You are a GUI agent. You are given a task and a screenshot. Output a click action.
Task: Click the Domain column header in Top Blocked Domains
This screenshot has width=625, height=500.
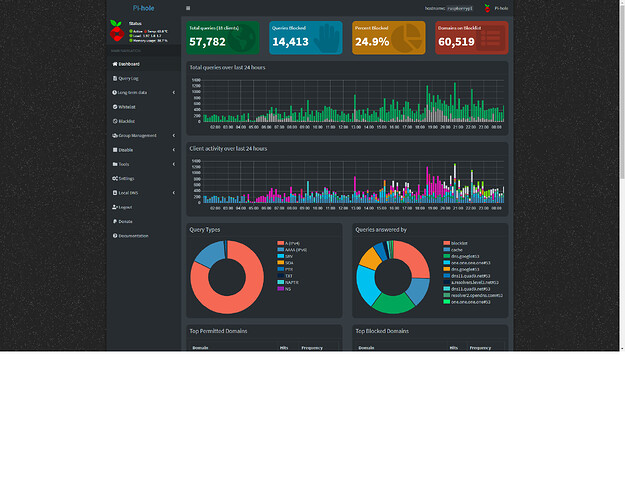(366, 348)
